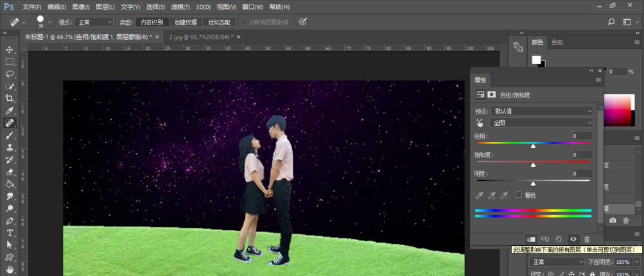Select the Horizontal Type tool
644x276 pixels.
pyautogui.click(x=10, y=232)
